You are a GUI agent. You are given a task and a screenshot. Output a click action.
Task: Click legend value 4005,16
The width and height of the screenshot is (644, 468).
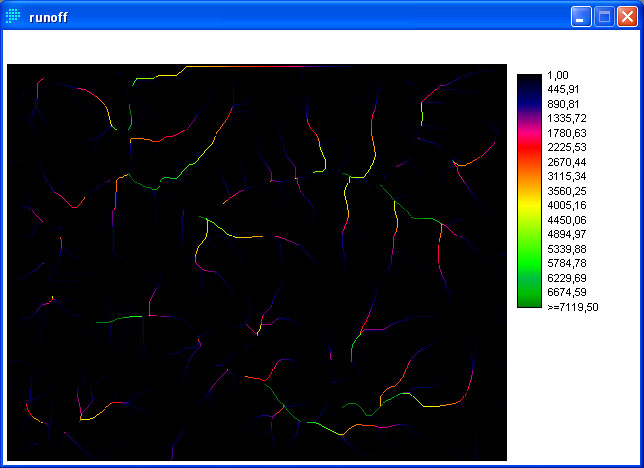click(567, 205)
